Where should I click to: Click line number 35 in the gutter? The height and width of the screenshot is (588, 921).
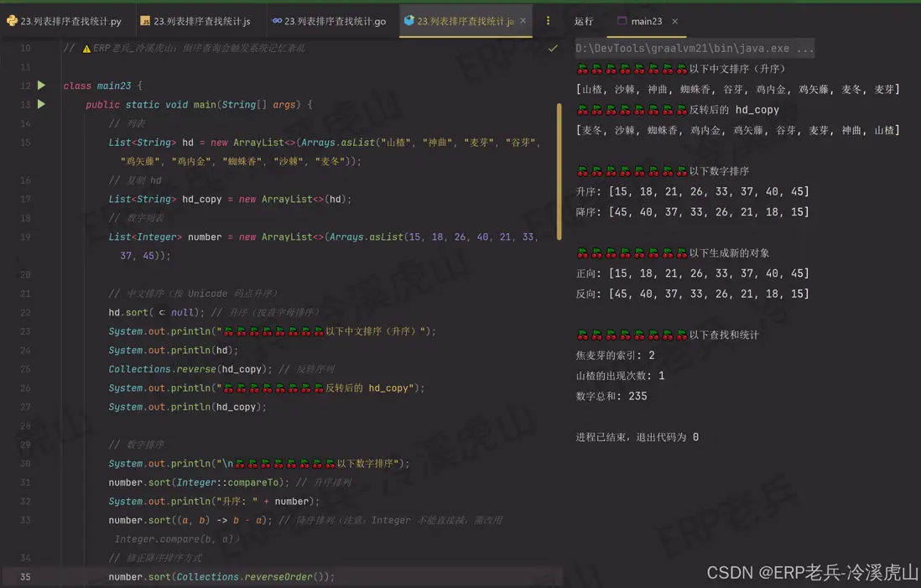click(25, 577)
